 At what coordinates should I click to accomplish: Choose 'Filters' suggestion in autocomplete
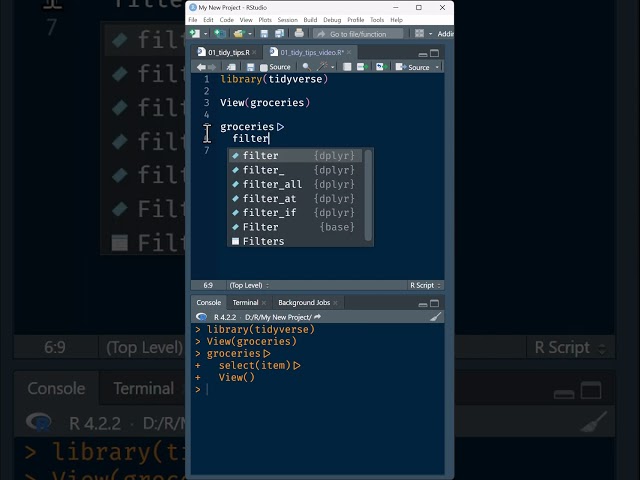(x=296, y=241)
